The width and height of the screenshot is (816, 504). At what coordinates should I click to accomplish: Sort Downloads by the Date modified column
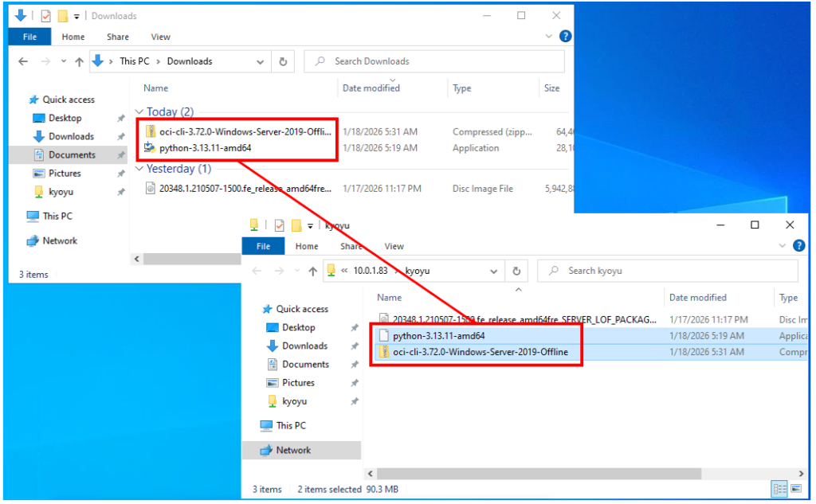tap(371, 88)
